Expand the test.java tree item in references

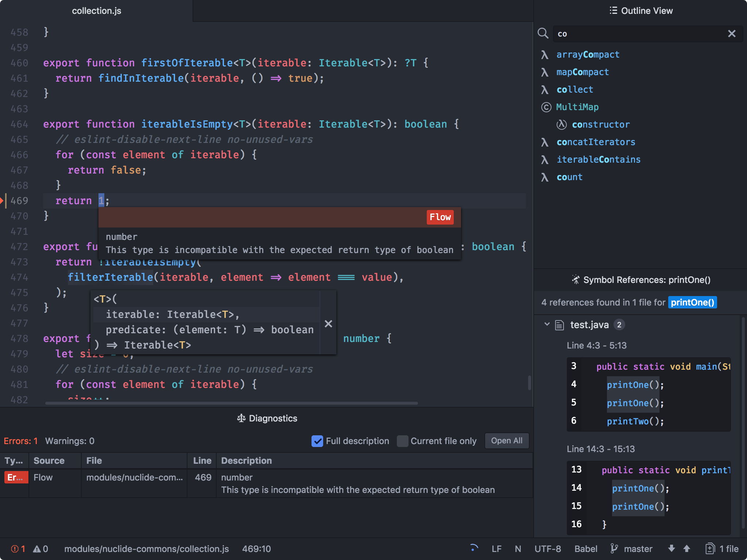(547, 325)
